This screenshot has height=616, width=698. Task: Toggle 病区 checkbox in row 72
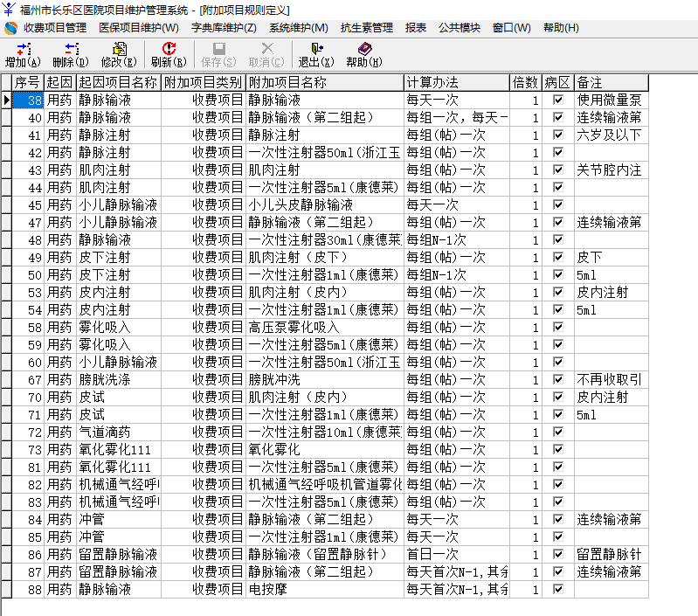(557, 432)
